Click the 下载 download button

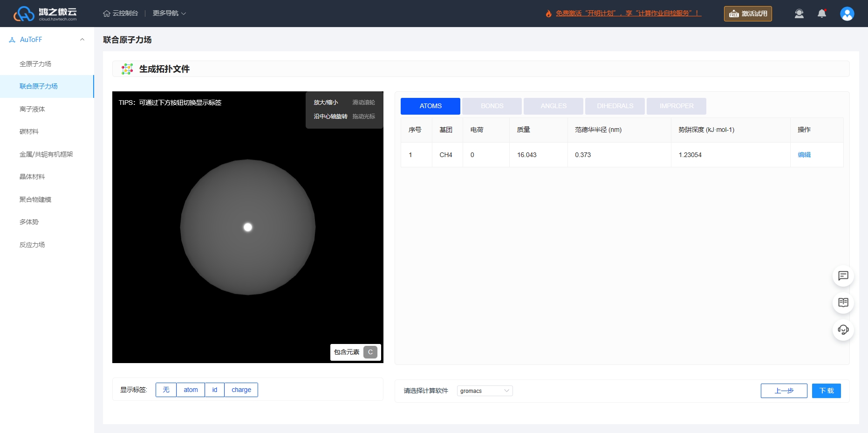[x=827, y=391]
